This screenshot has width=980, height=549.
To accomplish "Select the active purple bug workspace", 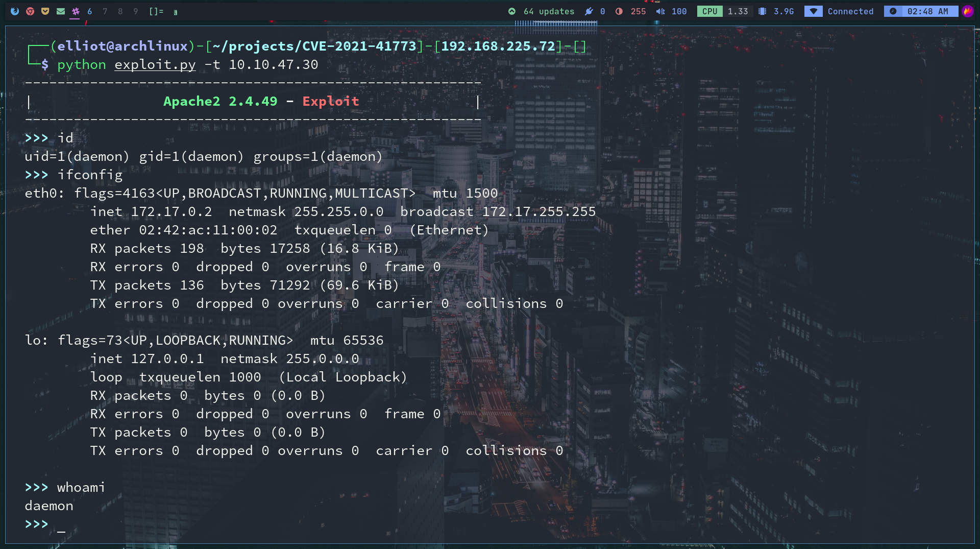I will coord(76,11).
